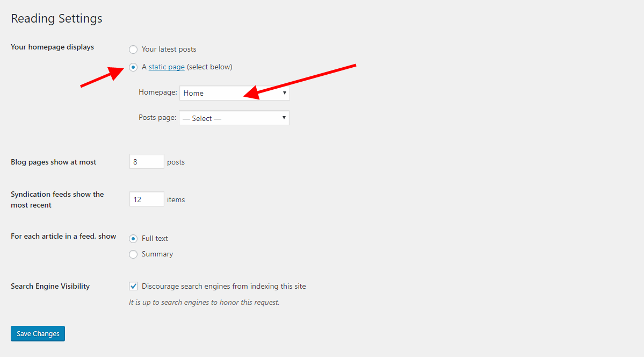Open the "static page" hyperlink

pos(167,67)
